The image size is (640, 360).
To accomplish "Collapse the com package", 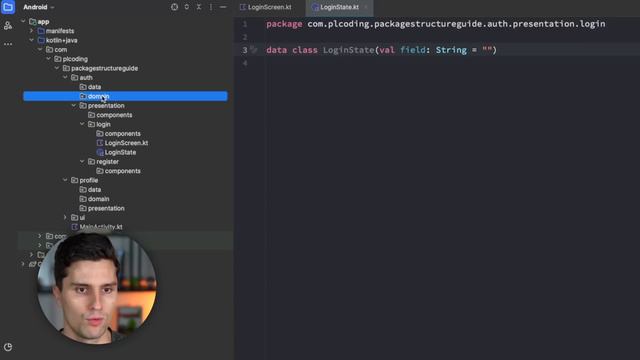I will [40, 49].
